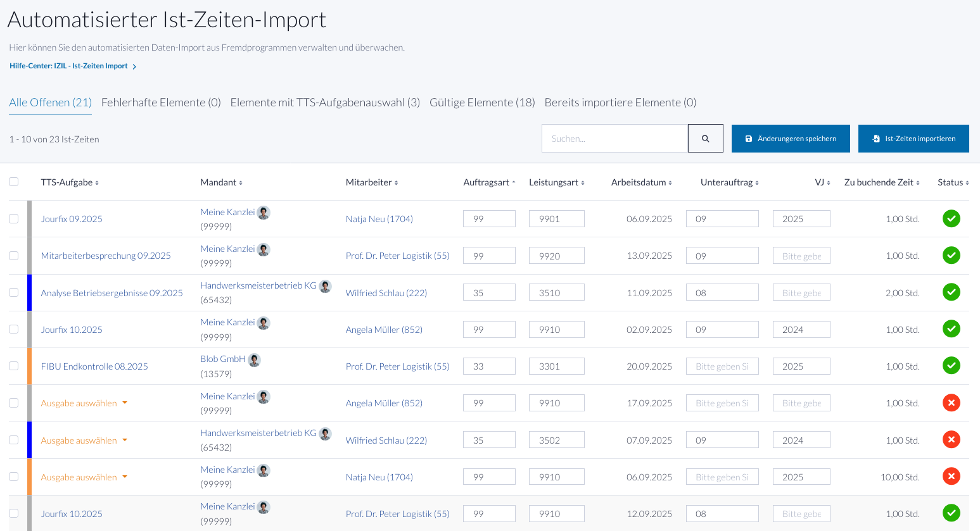Click the avatar icon next to Blob GmbH

(x=255, y=360)
